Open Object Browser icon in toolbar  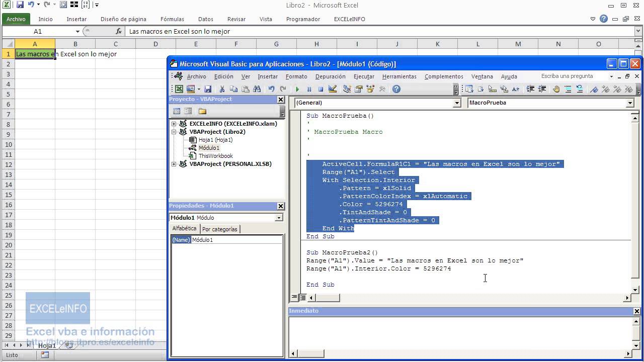[x=371, y=89]
